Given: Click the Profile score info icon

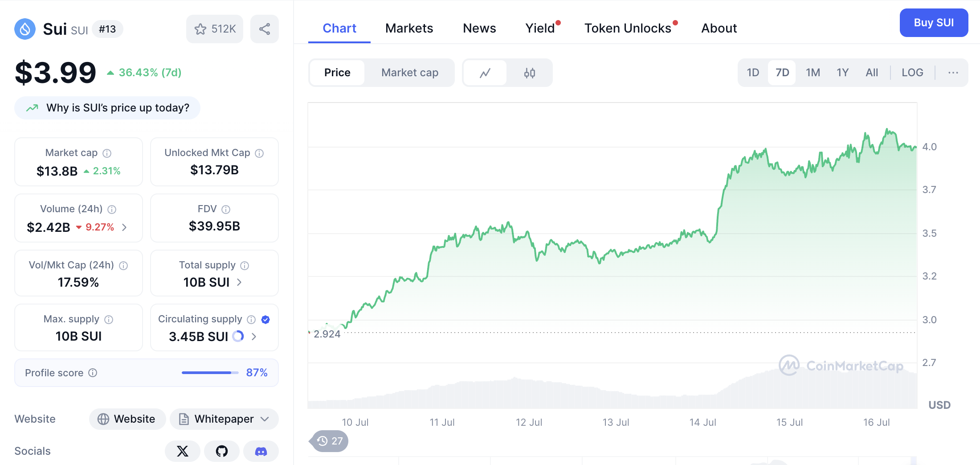Looking at the screenshot, I should [x=93, y=373].
